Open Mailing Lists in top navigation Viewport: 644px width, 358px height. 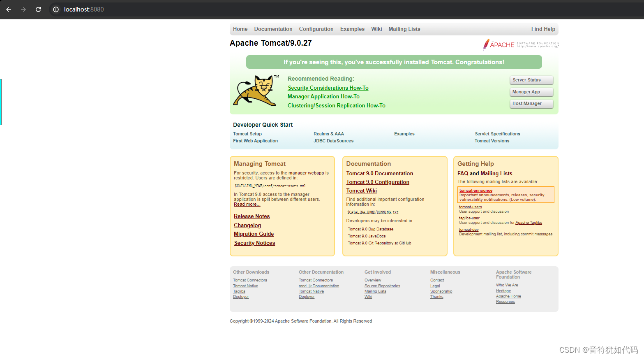404,29
